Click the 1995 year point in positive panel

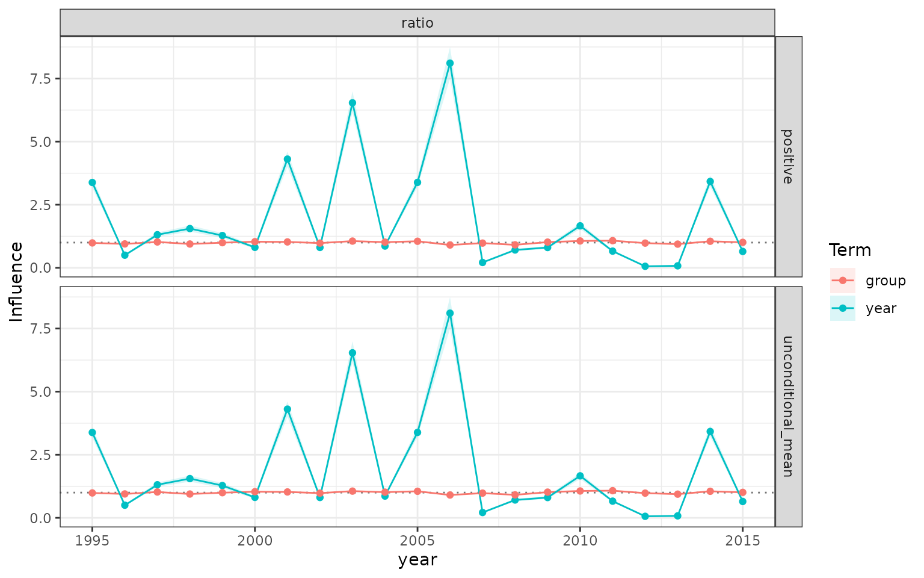click(92, 182)
